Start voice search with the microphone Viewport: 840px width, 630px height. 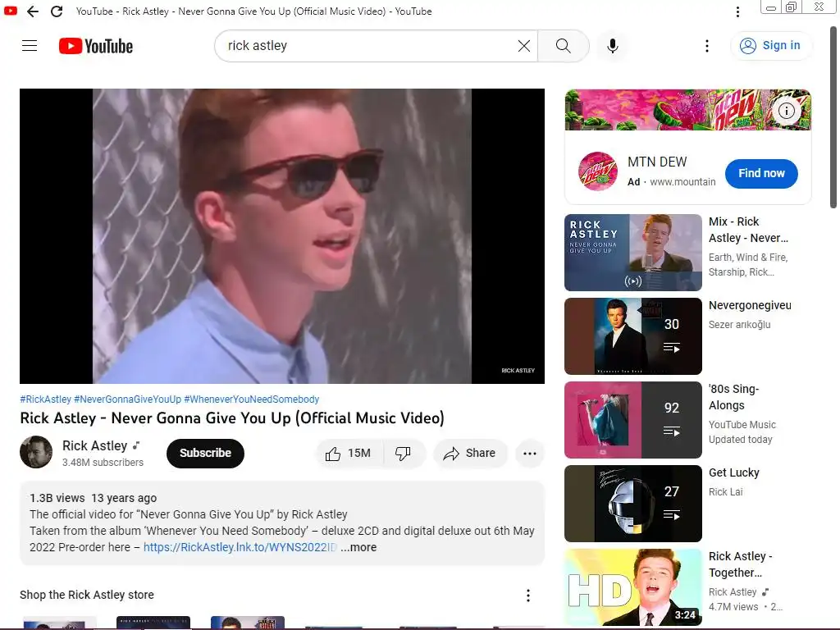click(612, 46)
